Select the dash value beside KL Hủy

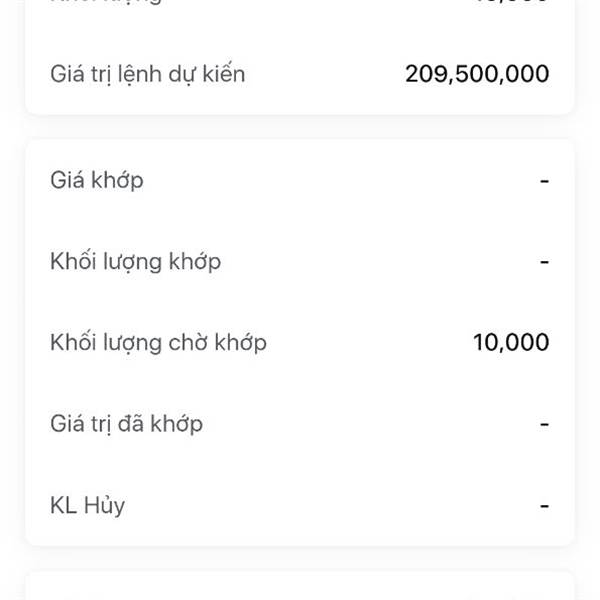coord(544,506)
